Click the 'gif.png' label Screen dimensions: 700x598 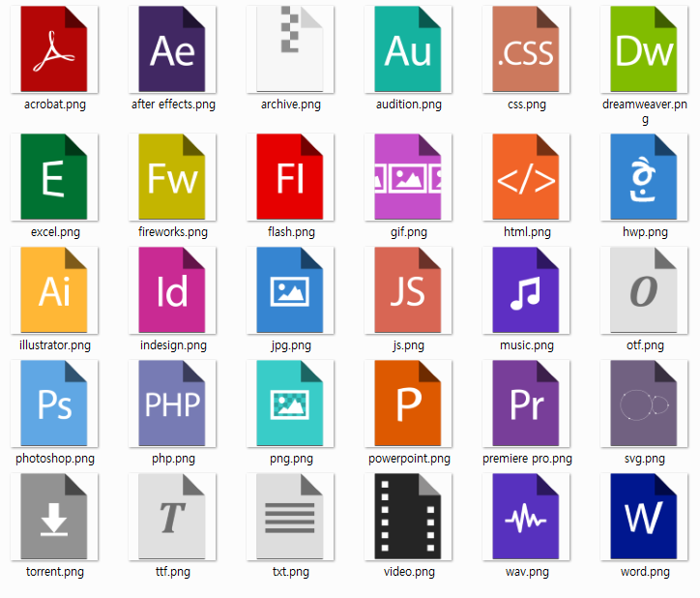tap(409, 232)
